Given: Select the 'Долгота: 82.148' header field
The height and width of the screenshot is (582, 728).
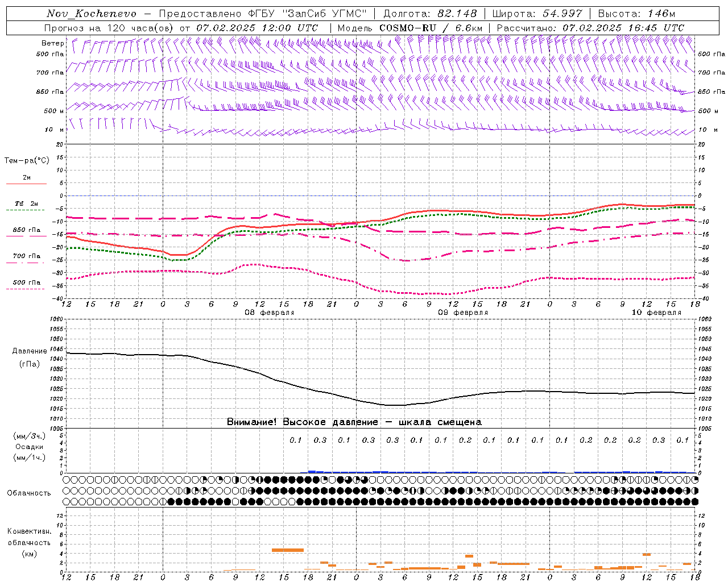Looking at the screenshot, I should pos(430,14).
